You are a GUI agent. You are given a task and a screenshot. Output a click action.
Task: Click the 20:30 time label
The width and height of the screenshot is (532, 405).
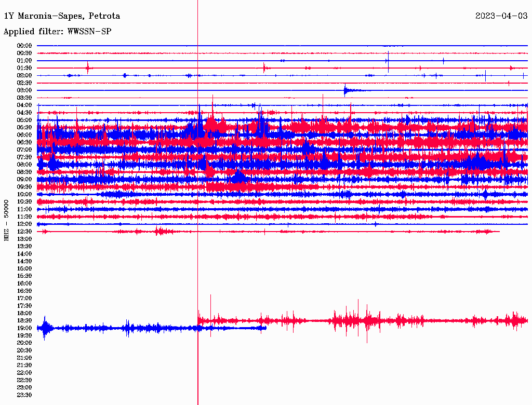(24, 350)
